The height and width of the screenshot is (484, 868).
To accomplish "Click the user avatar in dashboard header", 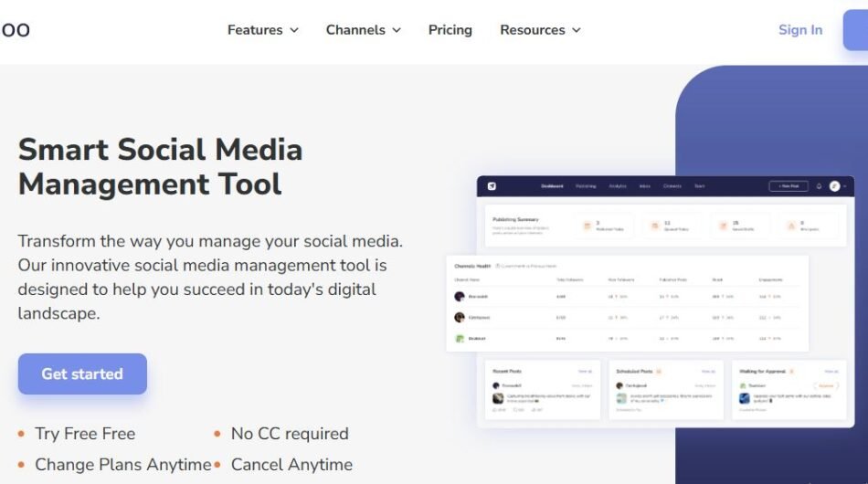I will 834,186.
